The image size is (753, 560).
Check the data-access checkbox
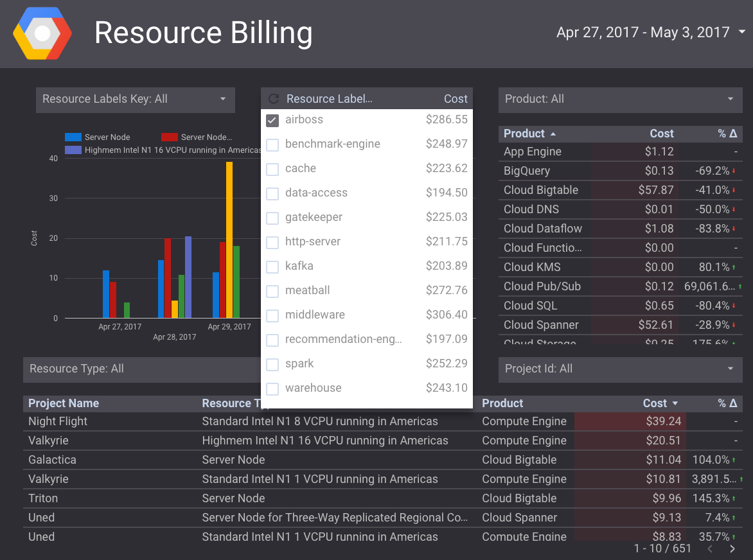pos(272,194)
